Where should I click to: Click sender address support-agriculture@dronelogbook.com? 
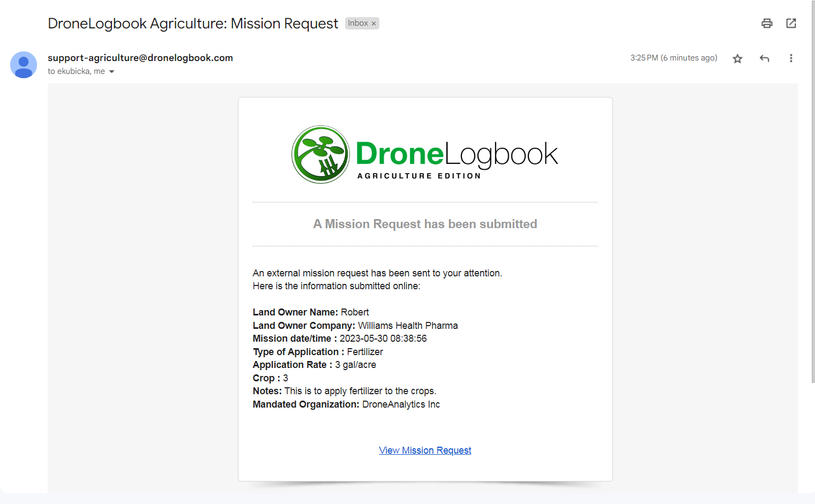click(x=140, y=58)
